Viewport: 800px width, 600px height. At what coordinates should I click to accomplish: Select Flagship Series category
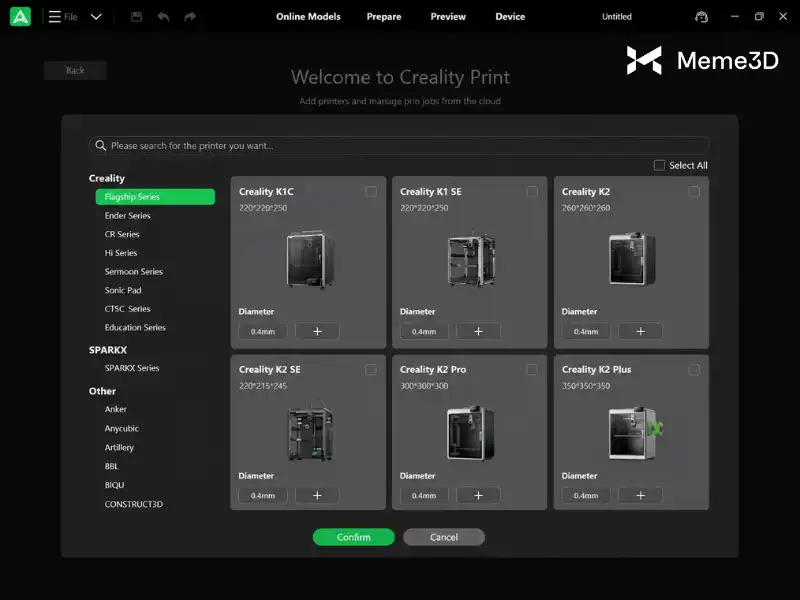(155, 196)
